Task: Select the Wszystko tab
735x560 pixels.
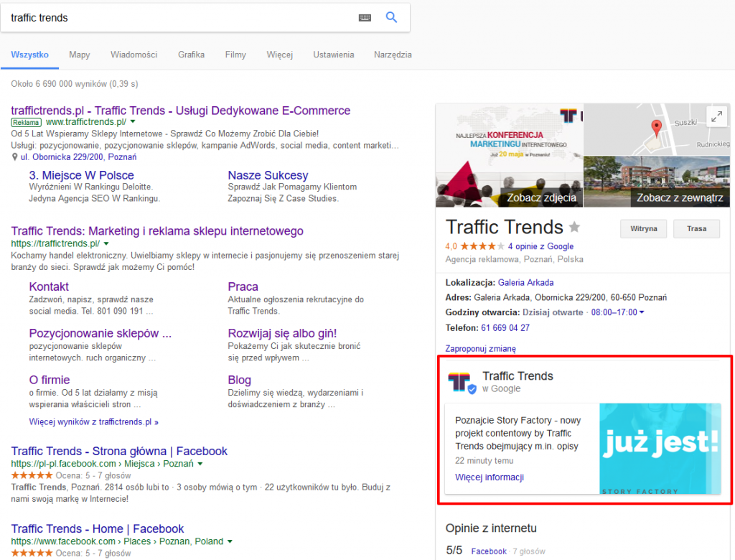Action: 29,55
